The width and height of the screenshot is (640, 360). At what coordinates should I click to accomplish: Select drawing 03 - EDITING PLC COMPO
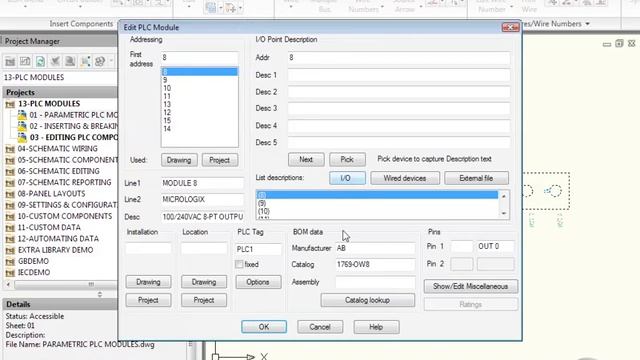point(73,137)
